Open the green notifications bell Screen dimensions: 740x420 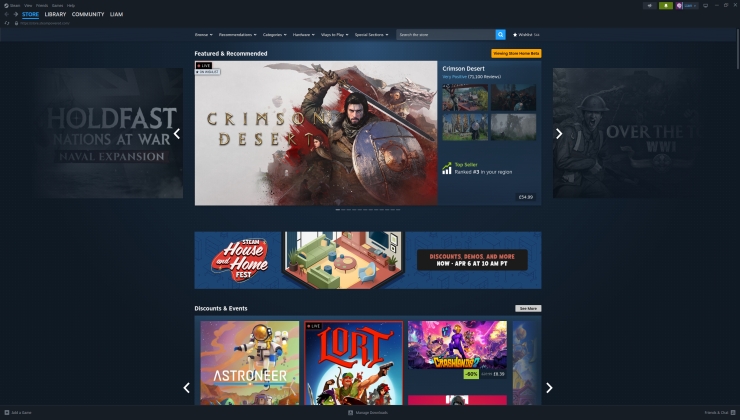click(666, 6)
